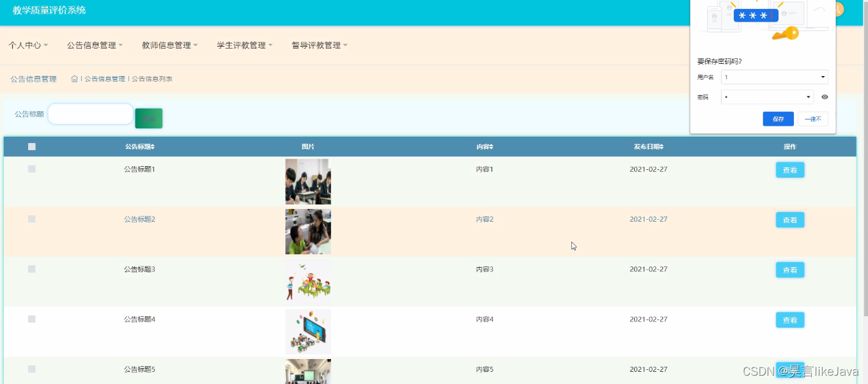Viewport: 868px width, 384px height.
Task: Click 查看 button for 公告标题4
Action: [790, 320]
